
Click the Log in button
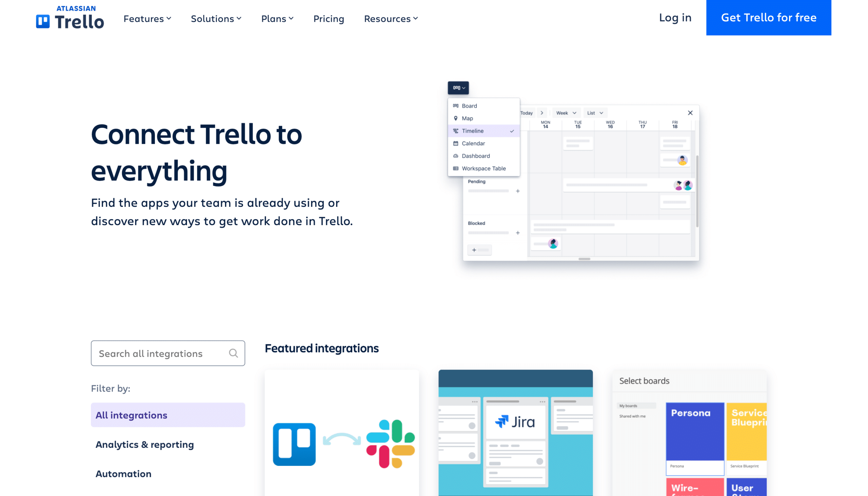pyautogui.click(x=675, y=17)
